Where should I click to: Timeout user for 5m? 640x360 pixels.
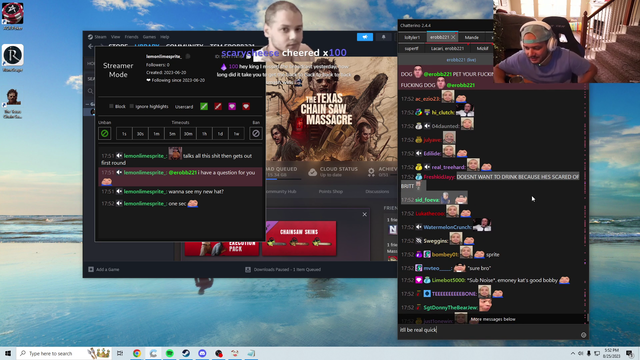pyautogui.click(x=172, y=133)
